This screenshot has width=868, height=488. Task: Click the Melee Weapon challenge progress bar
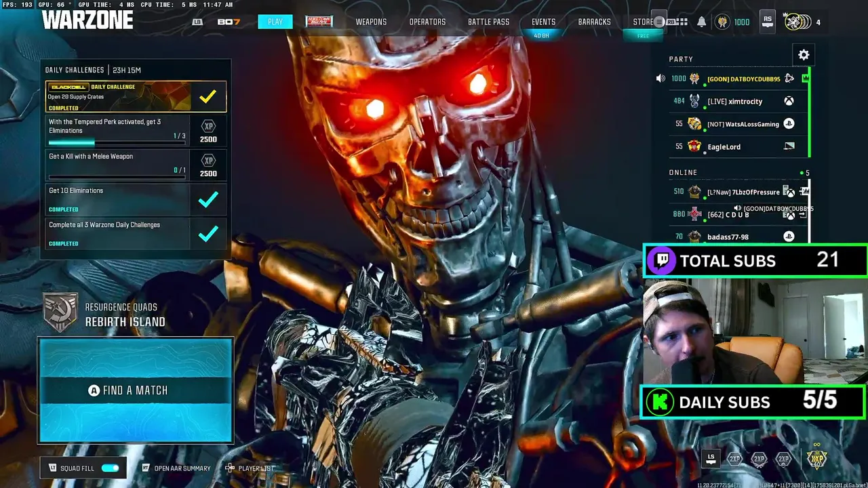(117, 177)
